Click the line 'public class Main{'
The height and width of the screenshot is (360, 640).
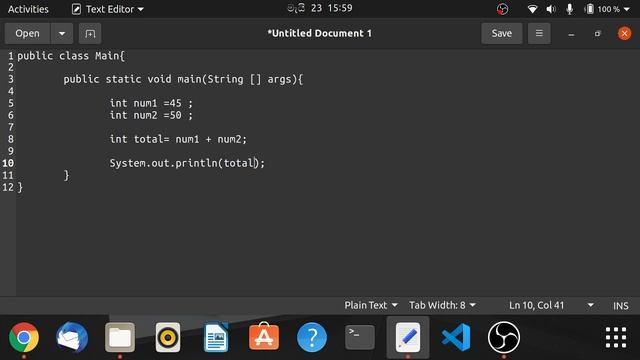pos(71,56)
